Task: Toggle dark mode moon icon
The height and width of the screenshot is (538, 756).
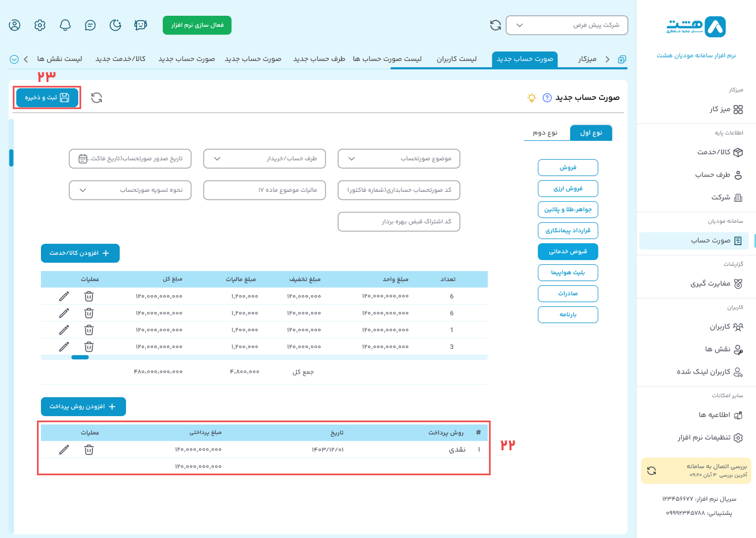Action: coord(115,25)
